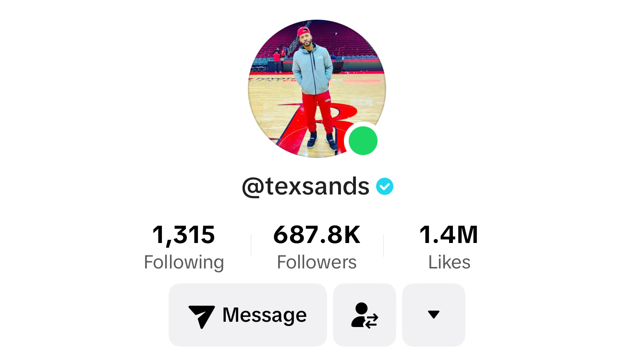The width and height of the screenshot is (634, 364).
Task: Select the @texsands username text
Action: 305,186
